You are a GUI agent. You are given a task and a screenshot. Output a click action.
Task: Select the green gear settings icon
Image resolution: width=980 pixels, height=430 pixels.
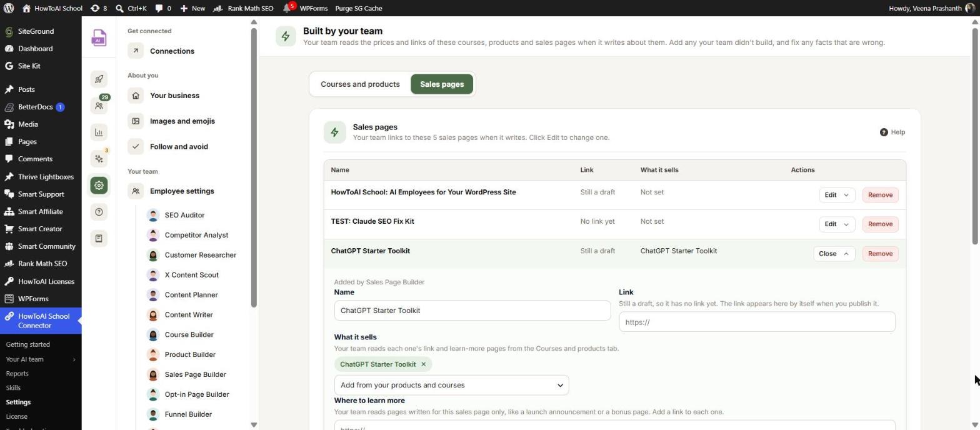[x=99, y=186]
